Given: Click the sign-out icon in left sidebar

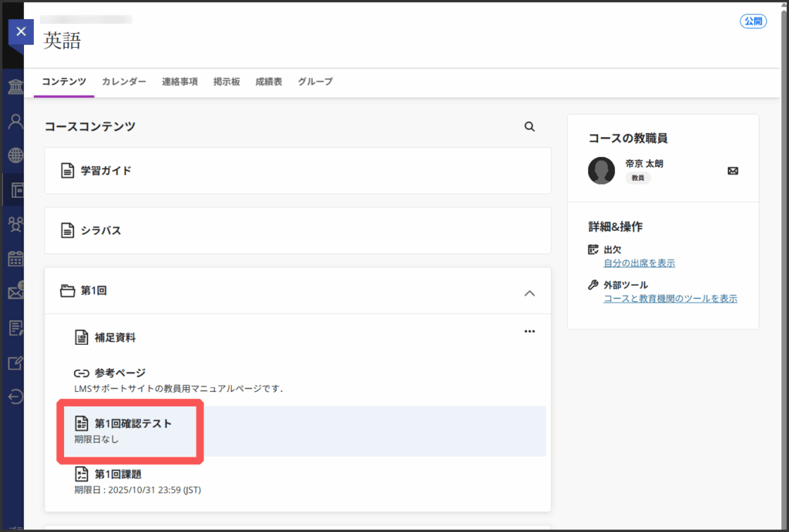Looking at the screenshot, I should point(15,396).
